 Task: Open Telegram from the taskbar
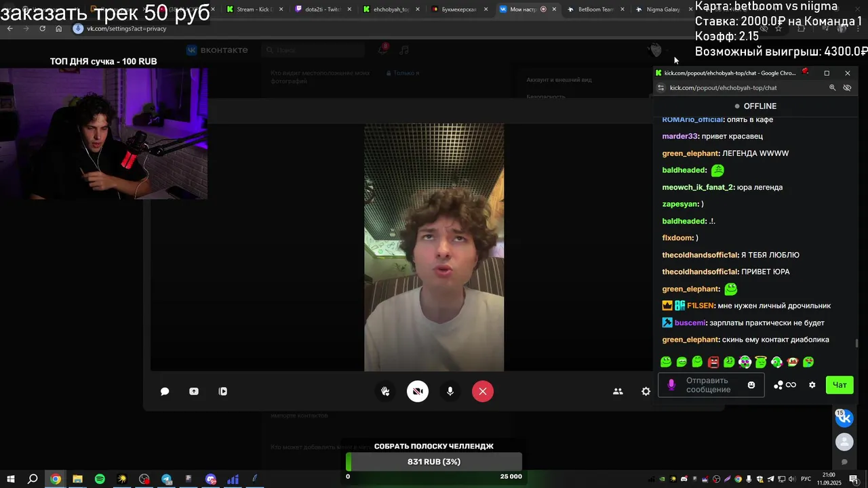click(x=167, y=479)
